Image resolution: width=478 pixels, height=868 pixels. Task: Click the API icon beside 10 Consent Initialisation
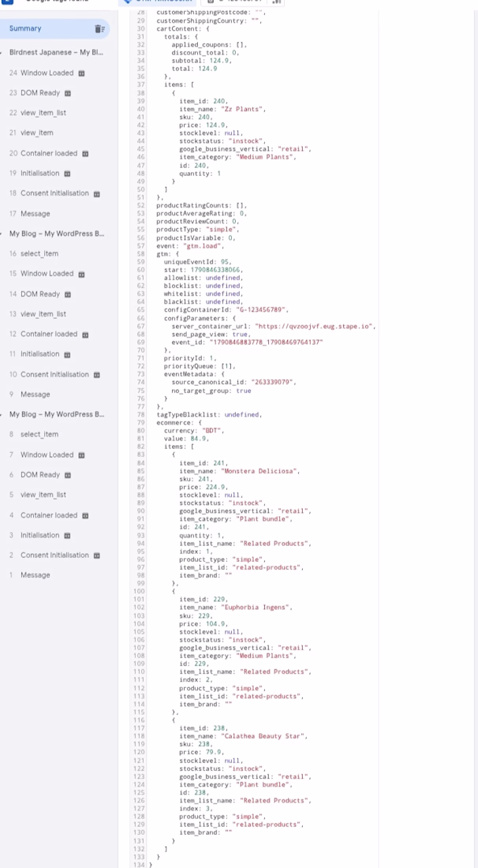click(x=96, y=375)
